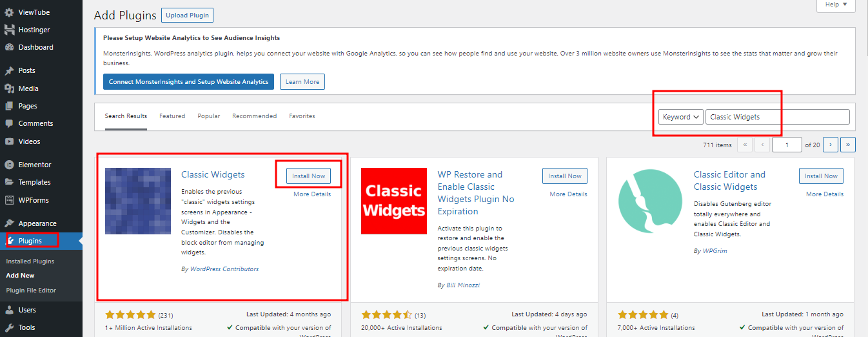Install the Classic Widgets plugin
The height and width of the screenshot is (337, 868).
[x=309, y=176]
